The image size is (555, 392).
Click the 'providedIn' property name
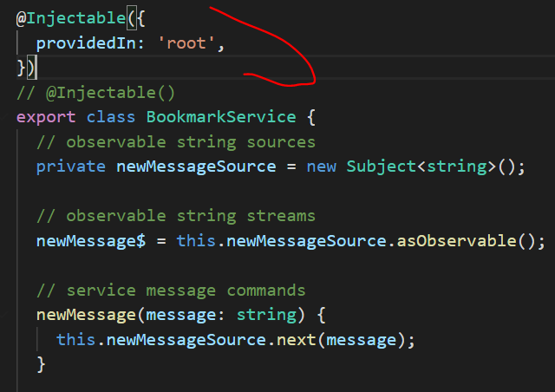[86, 43]
